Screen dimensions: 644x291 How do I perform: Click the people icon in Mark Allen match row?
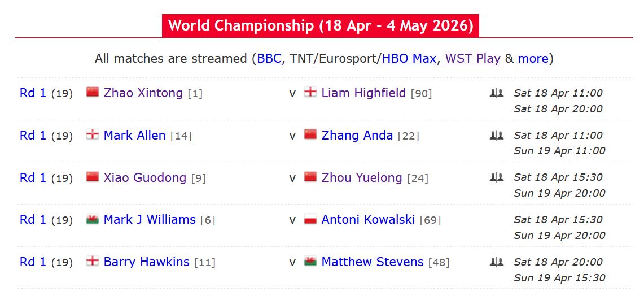496,136
